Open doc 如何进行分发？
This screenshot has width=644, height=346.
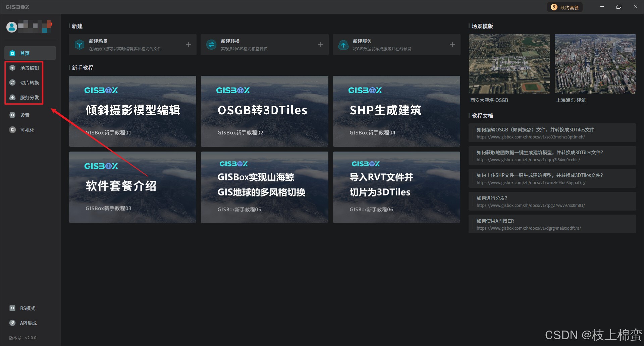click(552, 201)
